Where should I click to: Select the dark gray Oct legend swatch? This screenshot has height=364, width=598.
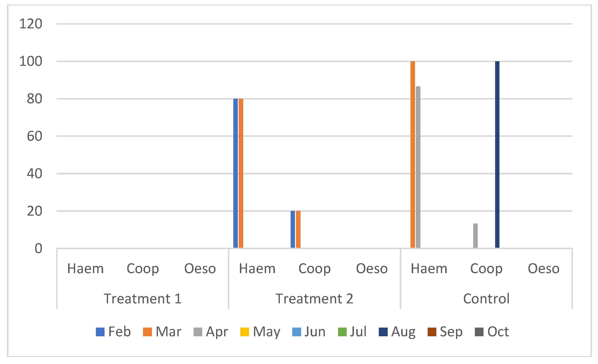[479, 332]
